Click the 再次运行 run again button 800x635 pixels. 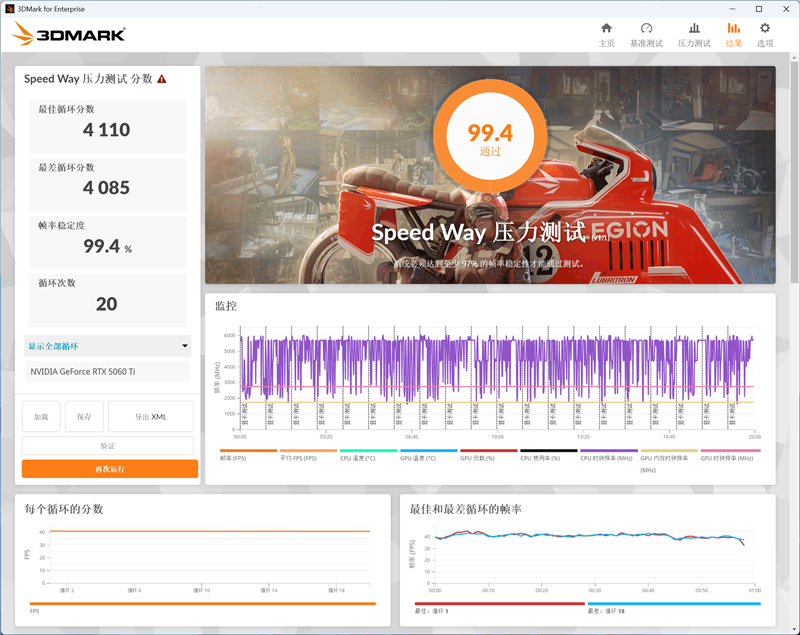(107, 467)
